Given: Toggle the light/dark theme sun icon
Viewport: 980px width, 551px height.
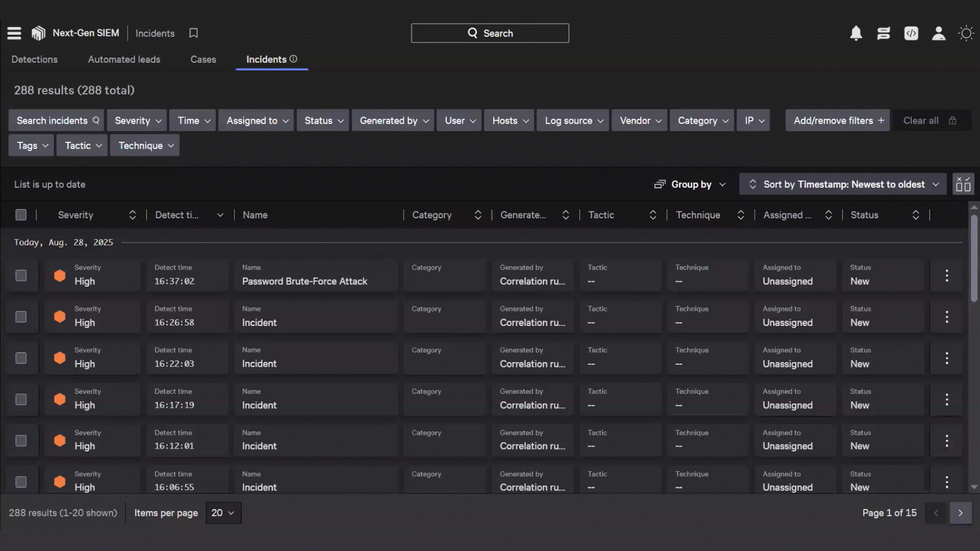Looking at the screenshot, I should (x=966, y=33).
